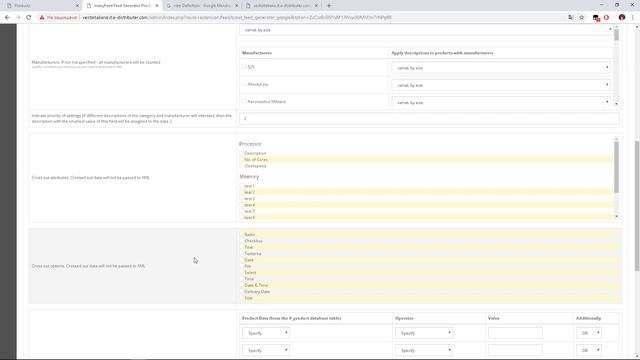Open the Chrome three-dot menu
The width and height of the screenshot is (640, 360).
pos(633,18)
